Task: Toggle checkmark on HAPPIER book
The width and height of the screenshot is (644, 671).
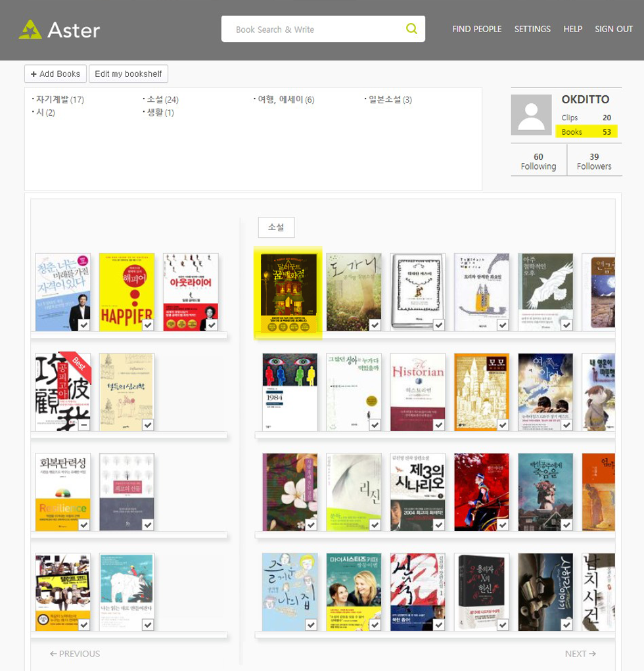Action: [x=148, y=325]
